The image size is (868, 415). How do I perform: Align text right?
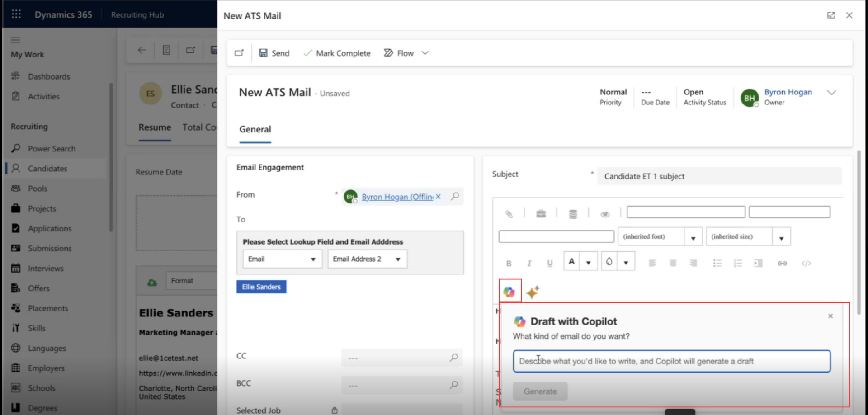(x=693, y=263)
